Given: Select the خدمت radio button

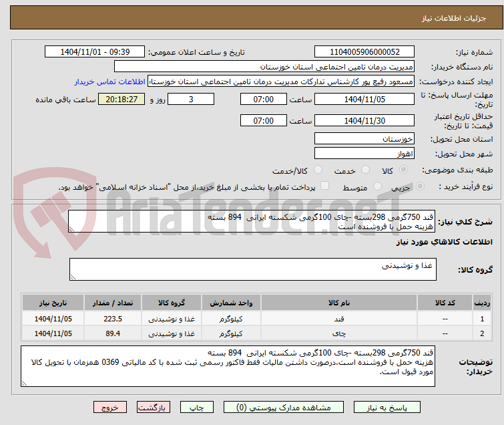Looking at the screenshot, I should coord(365,170).
